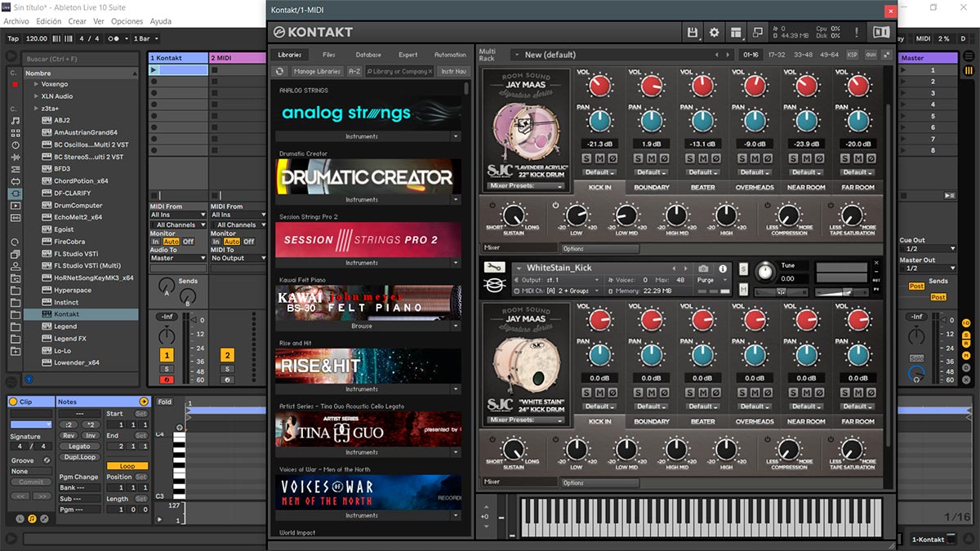Refresh the Kontakt libraries list
Viewport: 980px width, 551px height.
(x=280, y=71)
